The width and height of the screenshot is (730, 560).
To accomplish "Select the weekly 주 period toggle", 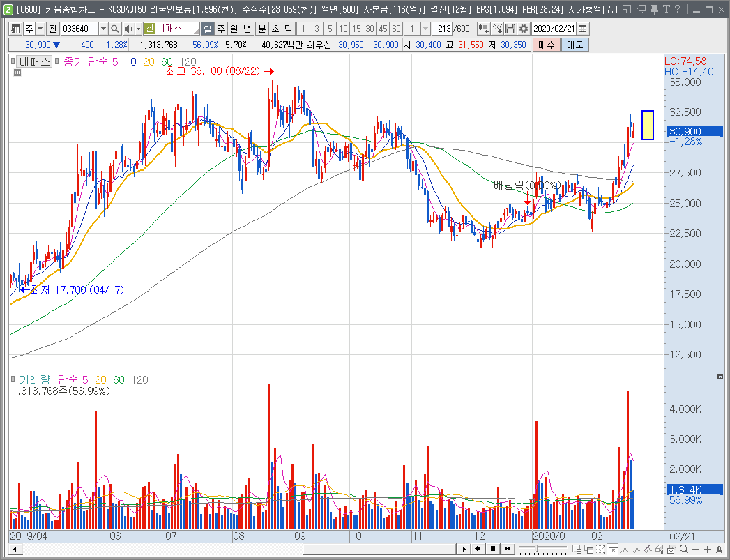I will tap(221, 29).
